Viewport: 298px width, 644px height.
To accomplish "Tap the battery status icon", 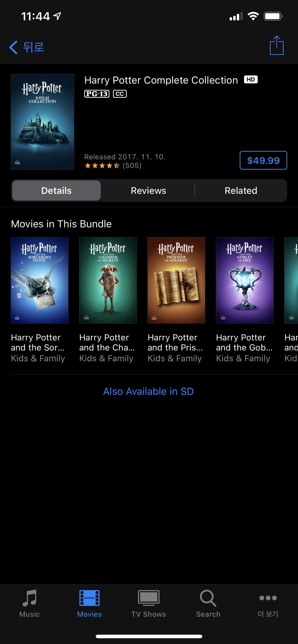I will click(273, 16).
